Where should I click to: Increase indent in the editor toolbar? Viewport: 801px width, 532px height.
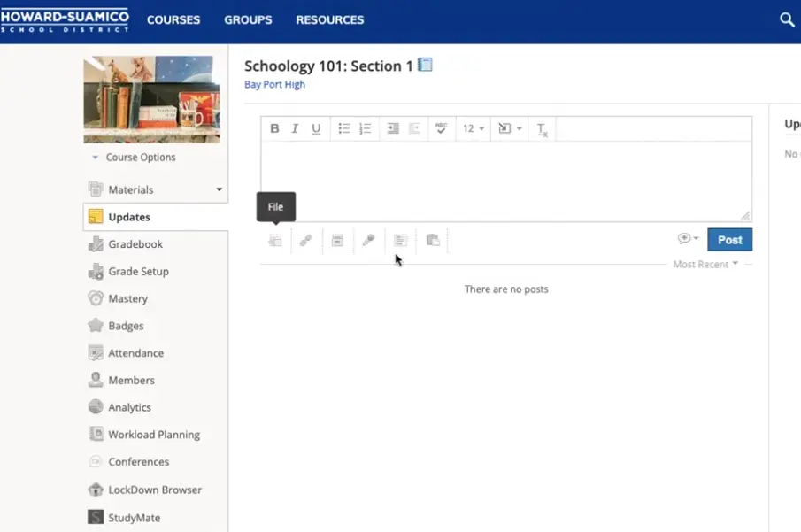393,129
